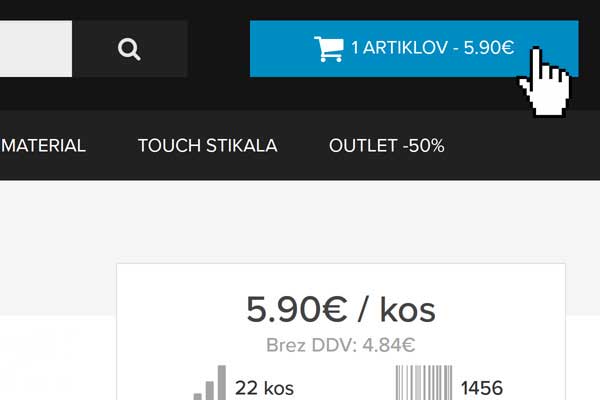Click the white product price card
The width and height of the screenshot is (600, 400).
[x=341, y=331]
